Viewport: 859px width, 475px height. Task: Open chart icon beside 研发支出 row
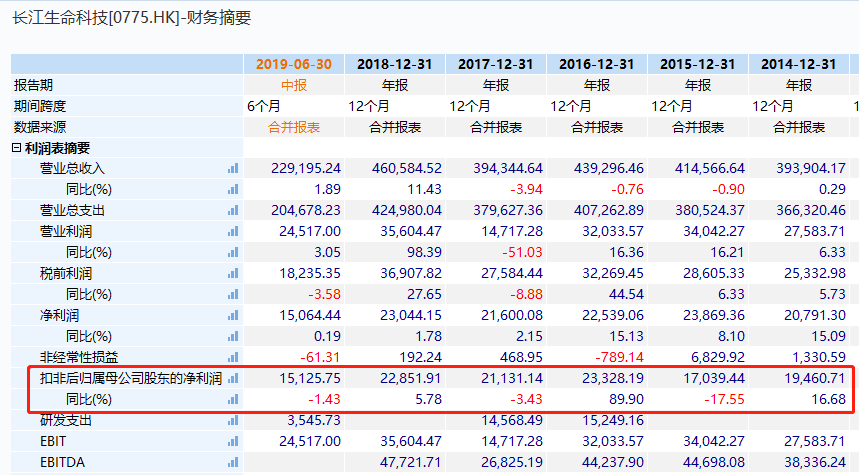[x=233, y=420]
